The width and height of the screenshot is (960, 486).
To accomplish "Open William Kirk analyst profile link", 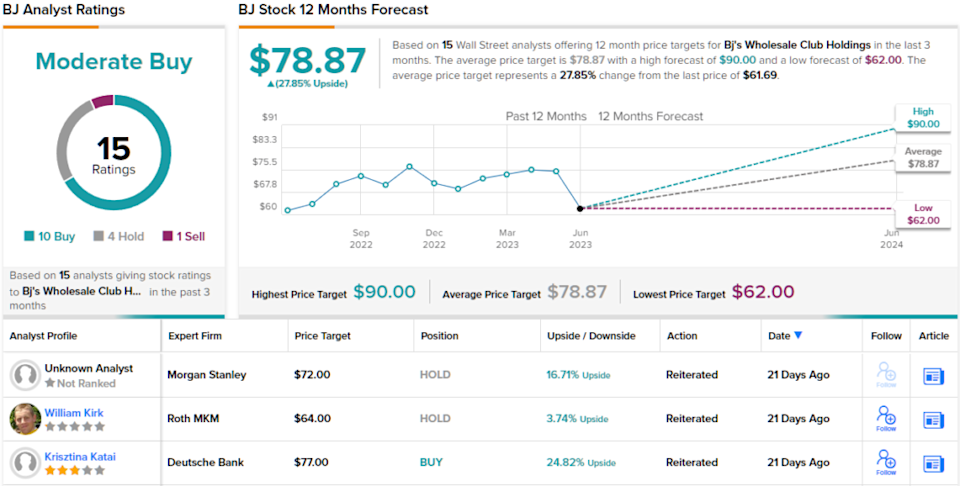I will (x=73, y=412).
